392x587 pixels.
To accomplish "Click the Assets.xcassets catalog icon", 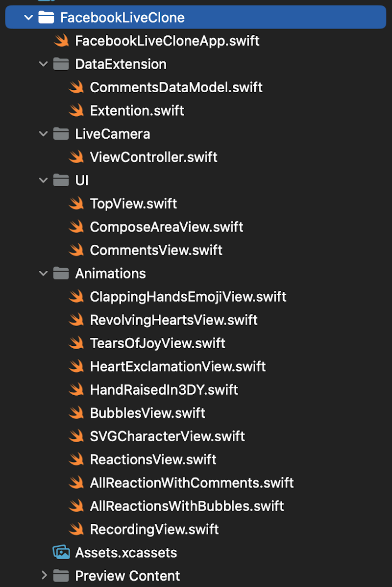I will coord(61,552).
